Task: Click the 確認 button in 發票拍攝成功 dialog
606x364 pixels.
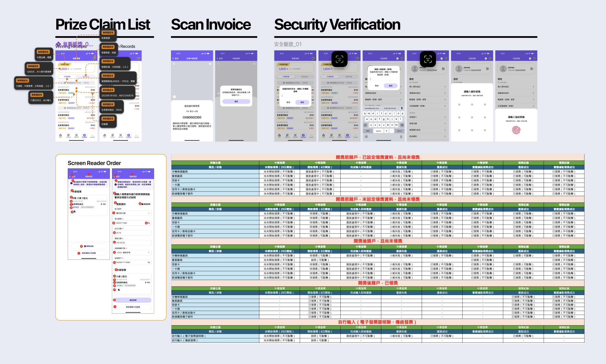Action: (236, 101)
